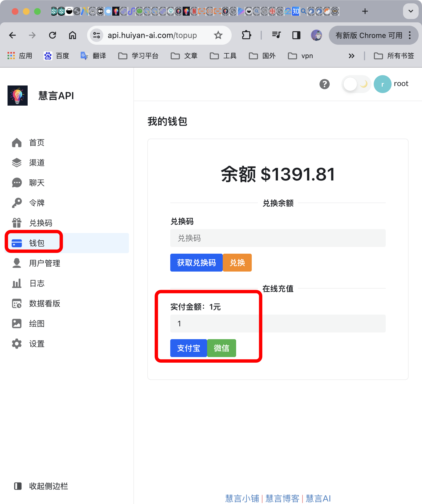Image resolution: width=422 pixels, height=504 pixels.
Task: Click the 兑换码 input field
Action: (278, 238)
